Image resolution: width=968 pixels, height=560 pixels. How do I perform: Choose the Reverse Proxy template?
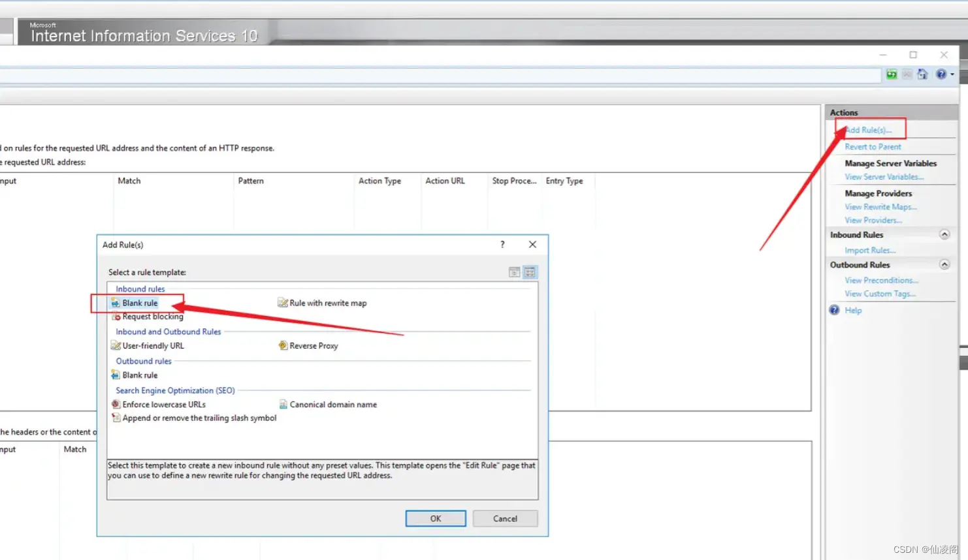[308, 346]
